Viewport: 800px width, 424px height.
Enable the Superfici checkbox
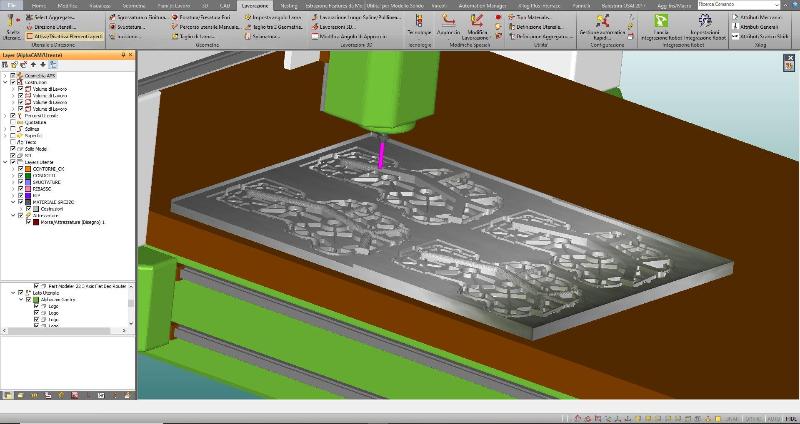[13, 136]
